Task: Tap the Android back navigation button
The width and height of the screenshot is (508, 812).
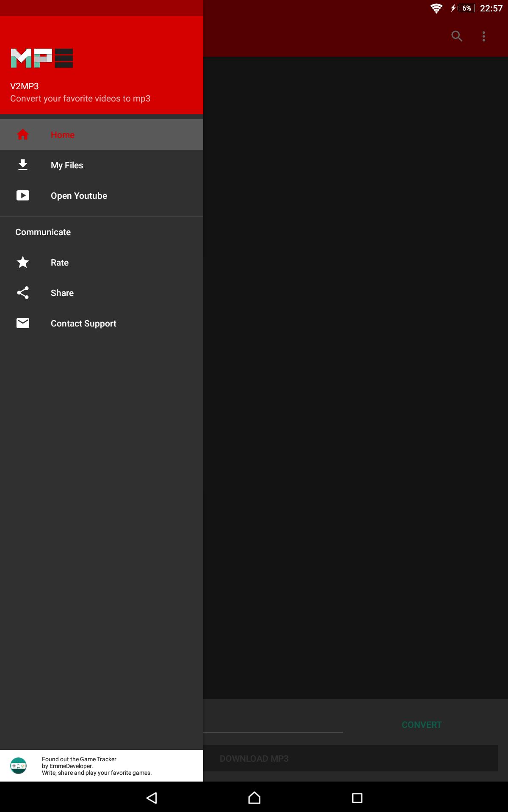Action: point(152,798)
